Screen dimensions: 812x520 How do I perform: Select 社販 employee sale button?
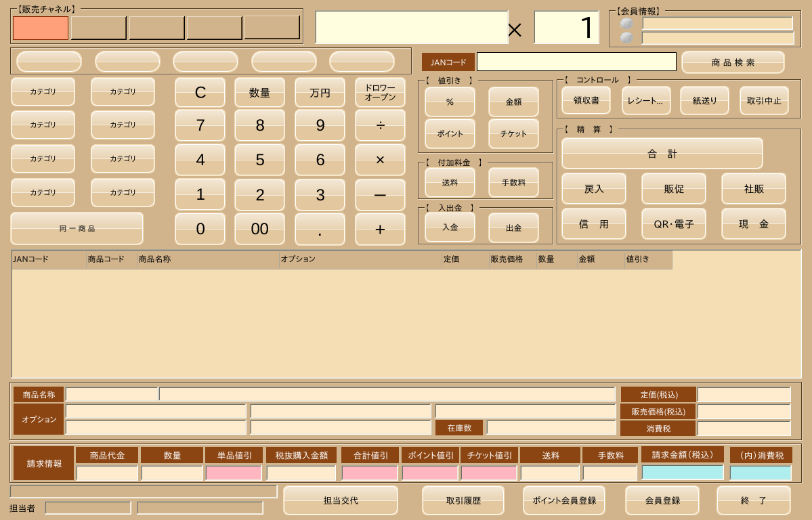[x=754, y=189]
